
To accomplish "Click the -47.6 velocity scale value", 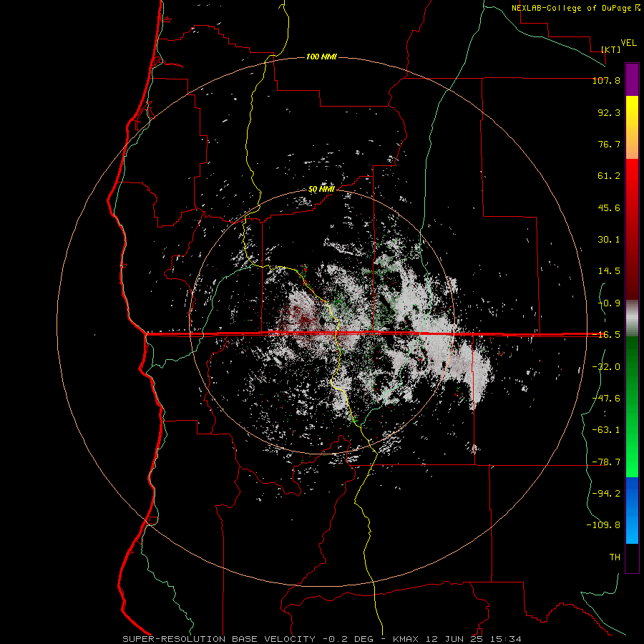I will 606,399.
